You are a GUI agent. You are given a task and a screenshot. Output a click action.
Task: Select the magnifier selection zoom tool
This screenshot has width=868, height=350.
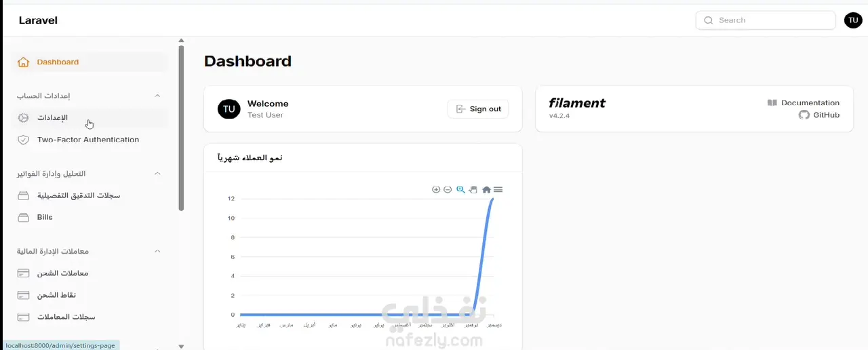point(460,189)
